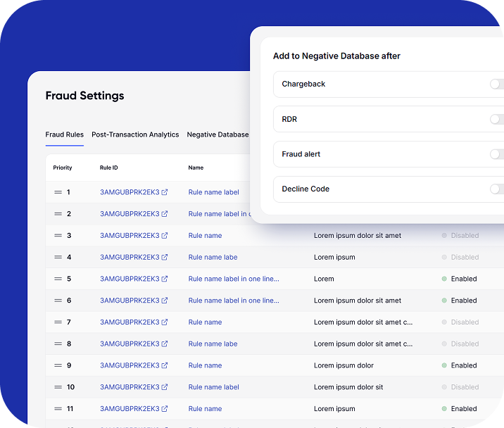Open rule ID link in row 11
The height and width of the screenshot is (428, 504).
pyautogui.click(x=130, y=409)
